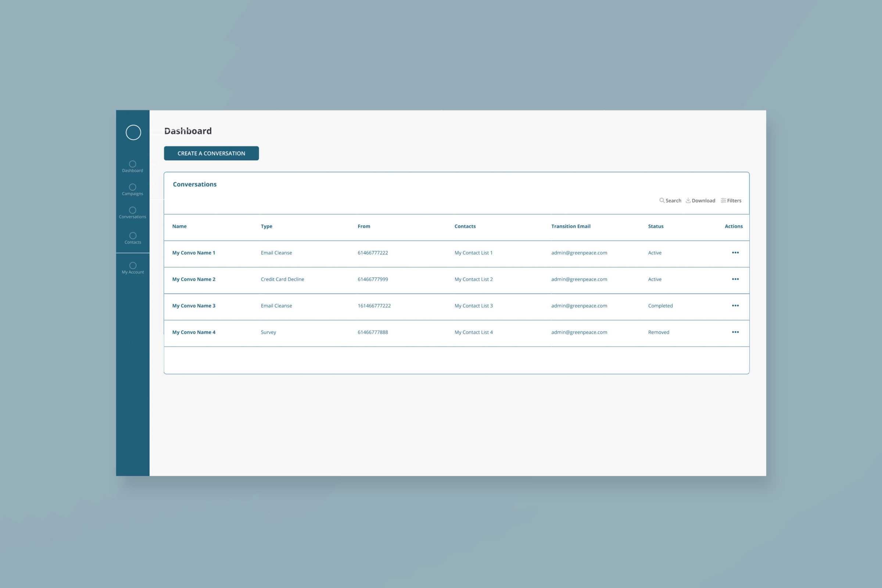
Task: Sort by the Contacts column header
Action: [x=465, y=226]
